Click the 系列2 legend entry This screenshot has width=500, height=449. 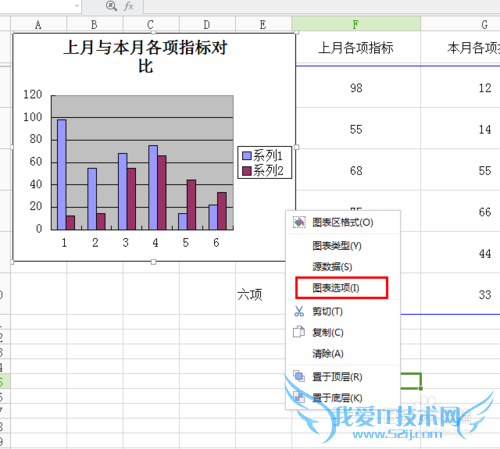click(263, 171)
